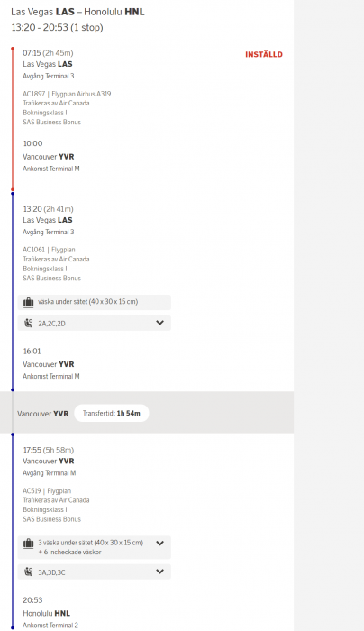Click the red INSTÄLLD status label
The image size is (364, 631).
[264, 54]
